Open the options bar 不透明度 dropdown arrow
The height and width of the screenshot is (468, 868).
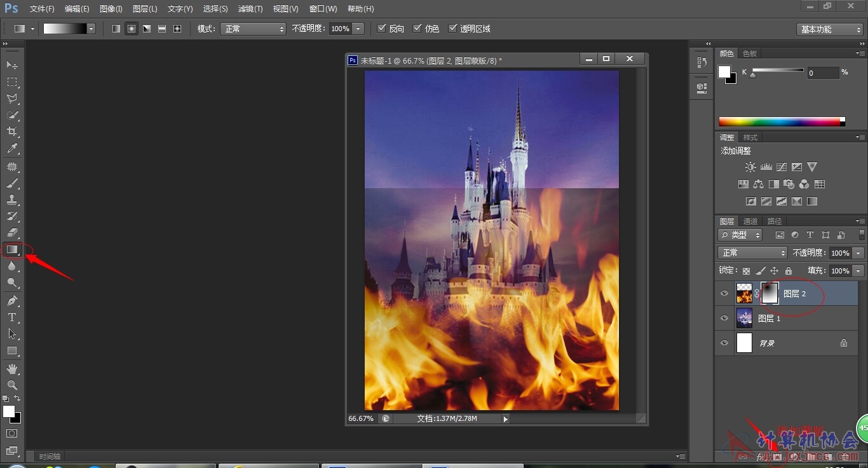coord(358,29)
